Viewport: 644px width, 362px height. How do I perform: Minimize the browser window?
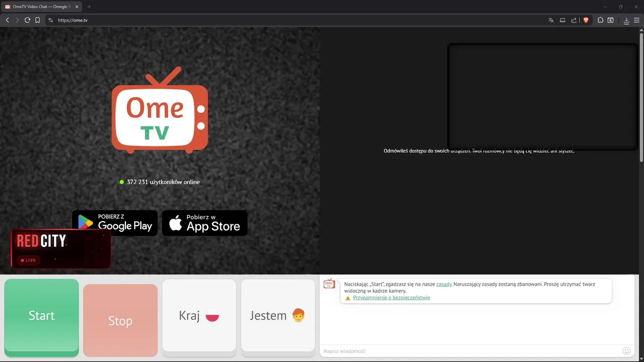[x=605, y=7]
